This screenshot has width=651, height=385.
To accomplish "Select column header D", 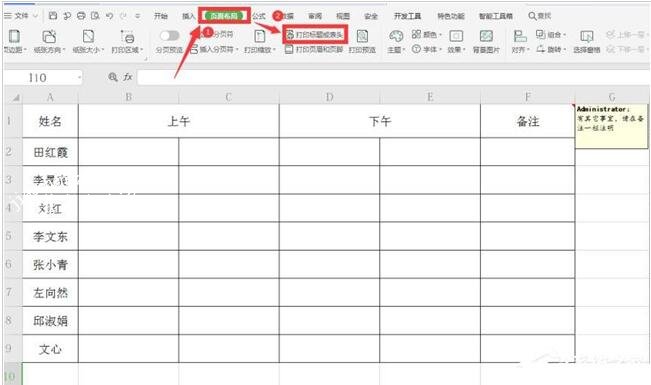I will click(329, 97).
